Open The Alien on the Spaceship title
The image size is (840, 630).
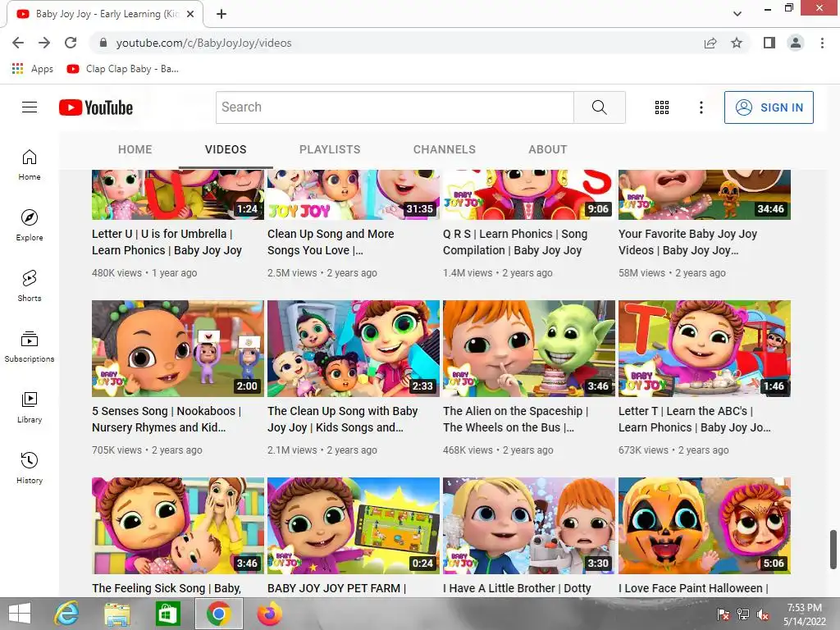click(x=516, y=419)
